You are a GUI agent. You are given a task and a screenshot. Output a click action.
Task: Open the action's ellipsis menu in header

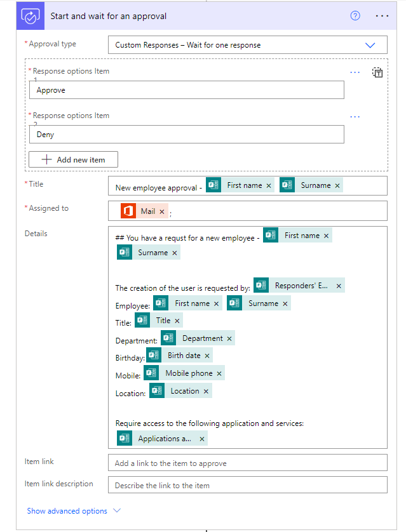(382, 16)
